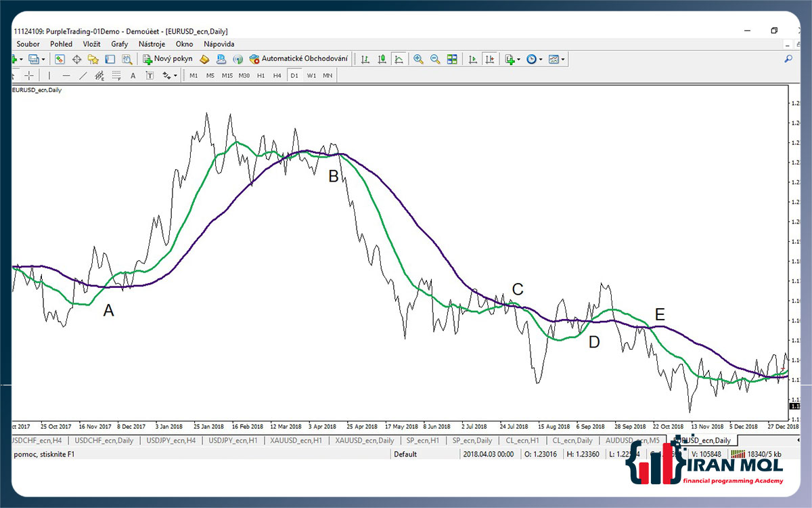Open the Soubor menu

point(28,44)
